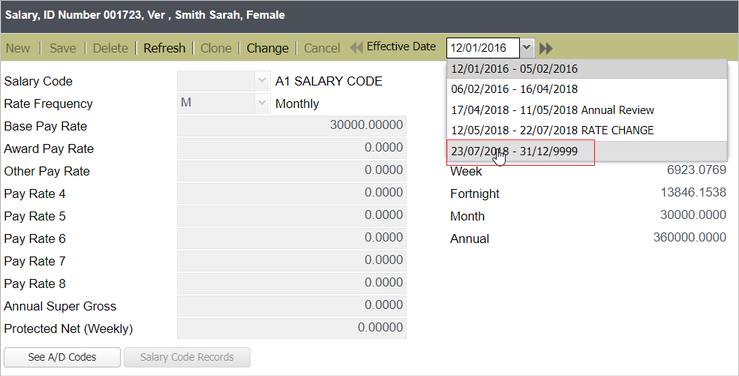
Task: Select 12/01/2016 - 05/02/2016 date range
Action: (x=587, y=69)
